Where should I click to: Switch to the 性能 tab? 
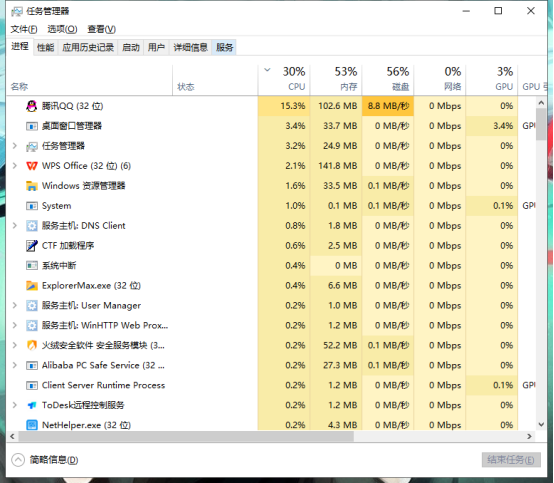pyautogui.click(x=46, y=47)
